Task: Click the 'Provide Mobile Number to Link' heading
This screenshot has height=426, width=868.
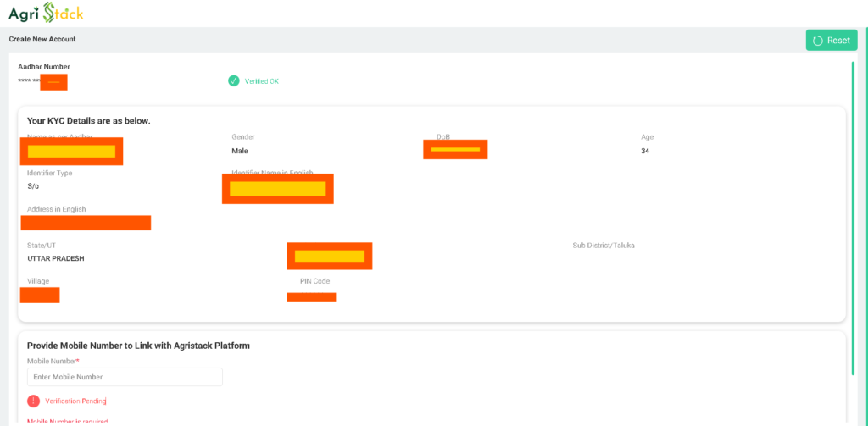Action: 138,346
